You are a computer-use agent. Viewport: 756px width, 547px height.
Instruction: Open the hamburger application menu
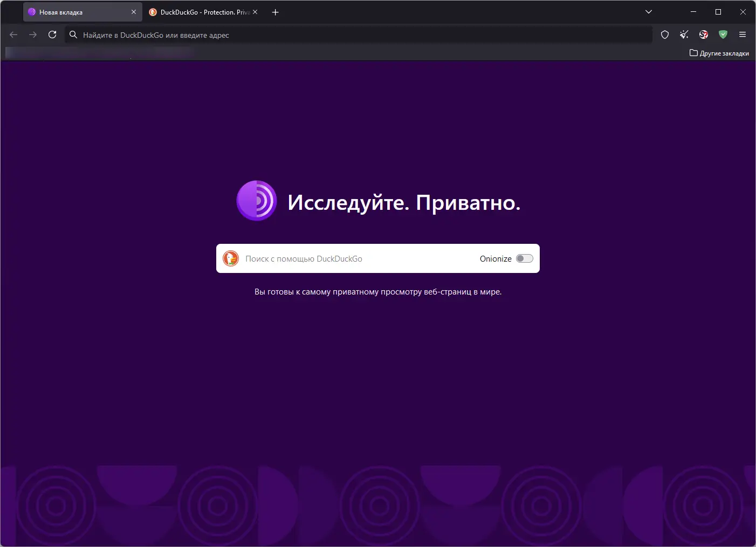(743, 35)
